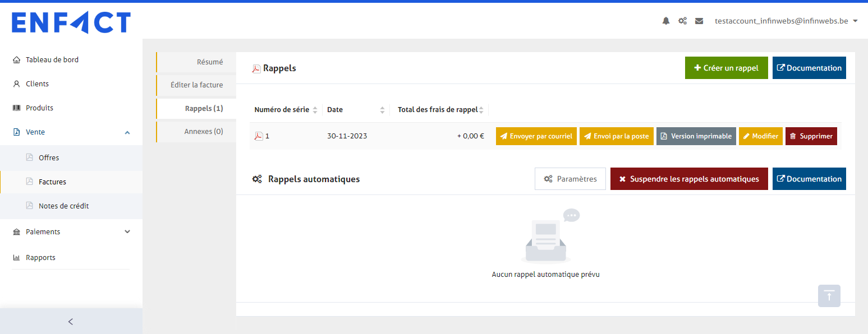Collapse sidebar with bottom left chevron
Viewport: 868px width, 334px height.
71,322
